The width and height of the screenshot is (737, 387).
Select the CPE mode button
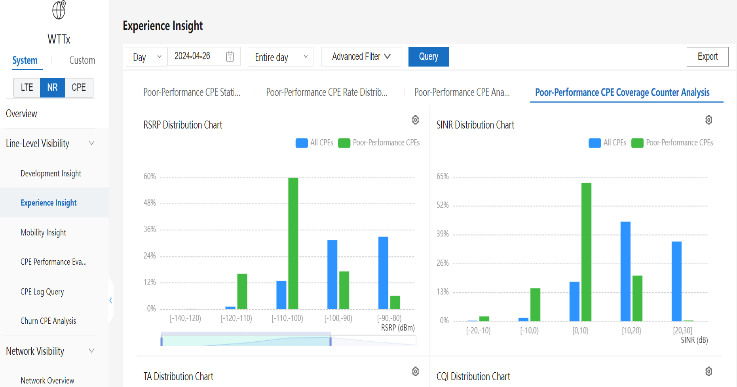78,87
